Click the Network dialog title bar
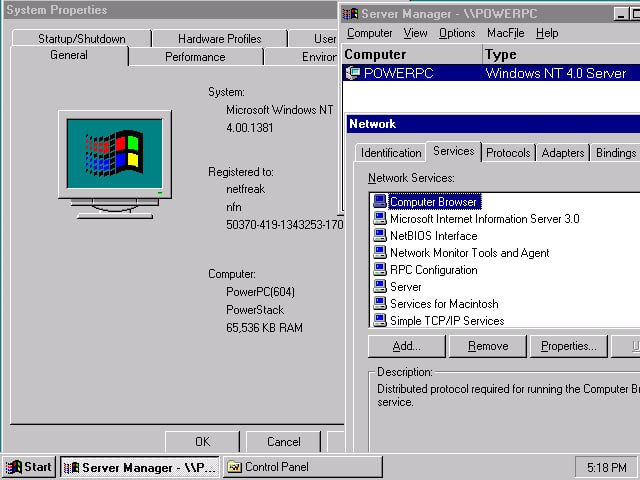This screenshot has width=640, height=480. tap(493, 124)
